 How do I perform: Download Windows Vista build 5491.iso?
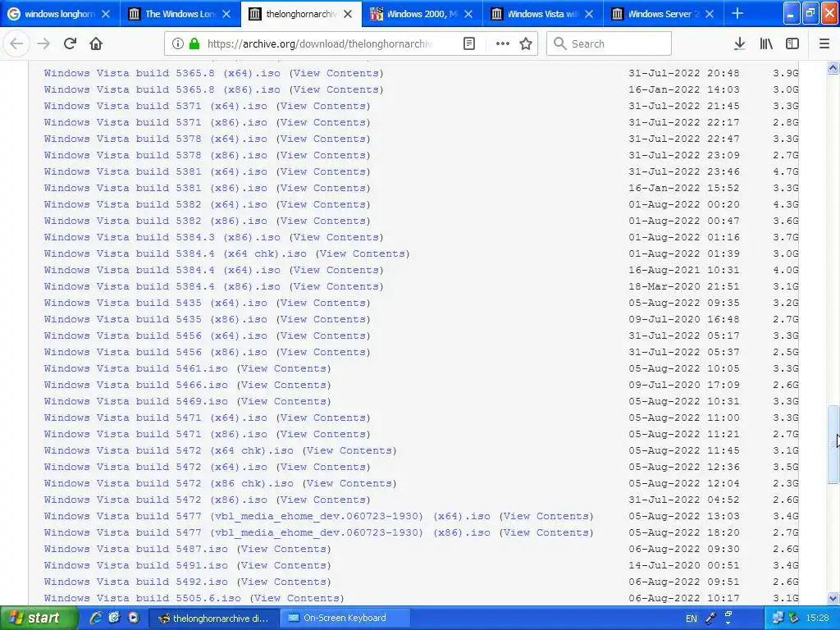[136, 566]
